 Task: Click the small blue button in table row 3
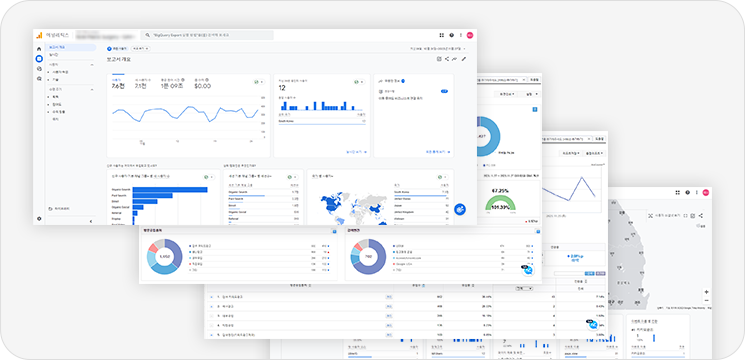point(389,315)
